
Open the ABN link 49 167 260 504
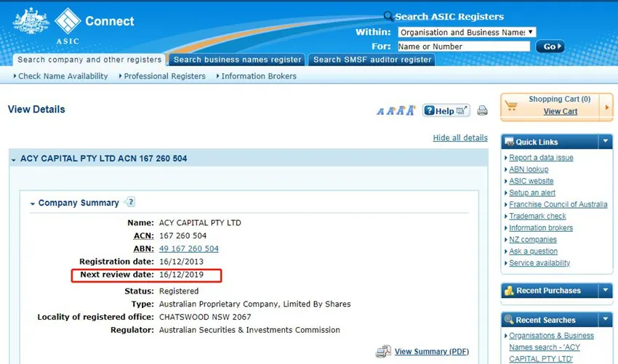coord(189,248)
